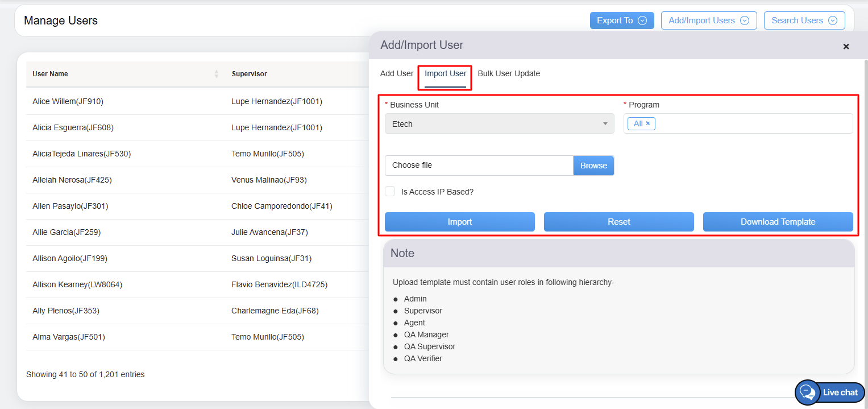Screen dimensions: 868x409
Task: Click the User Name column sort arrows
Action: click(216, 74)
